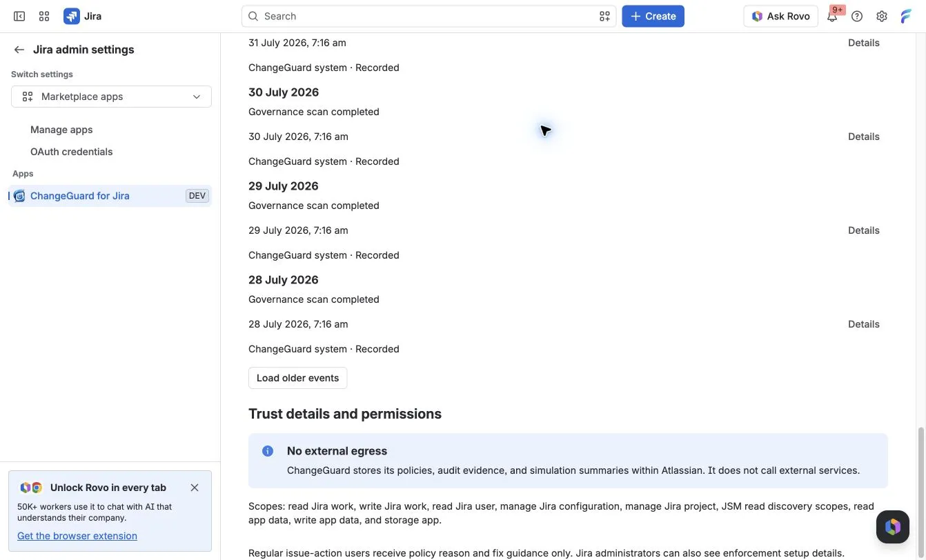Open Ask Rovo
The height and width of the screenshot is (560, 926).
point(780,17)
